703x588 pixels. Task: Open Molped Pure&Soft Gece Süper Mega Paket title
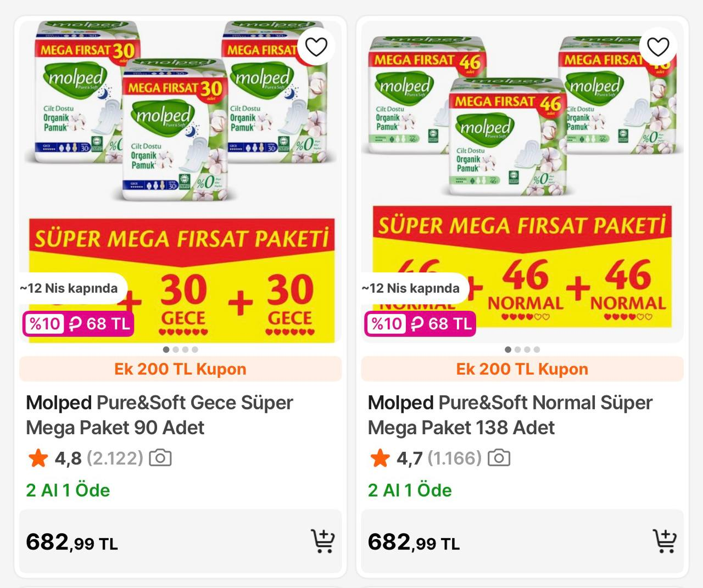click(x=159, y=415)
